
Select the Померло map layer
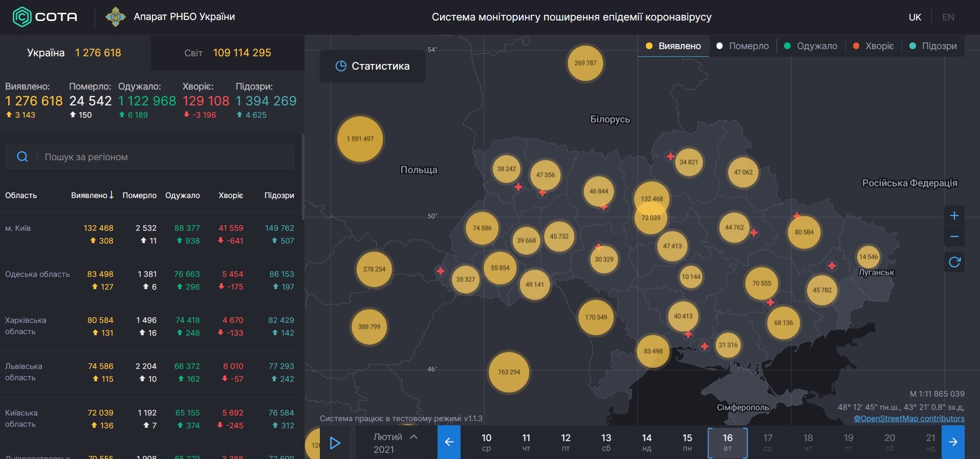742,46
